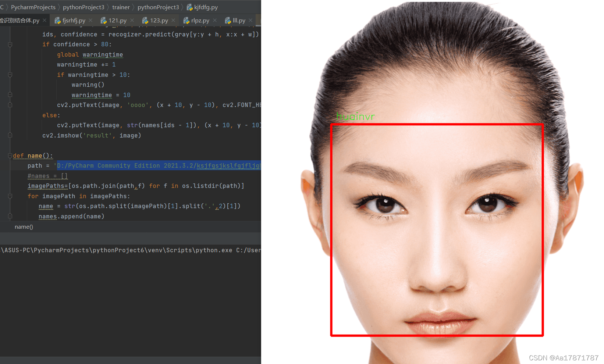Close the 脸识别结合体.py tab
Image resolution: width=604 pixels, height=364 pixels.
click(x=45, y=20)
